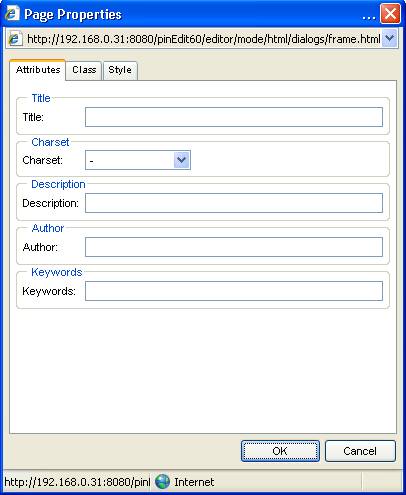Switch to the Class tab

tap(84, 70)
